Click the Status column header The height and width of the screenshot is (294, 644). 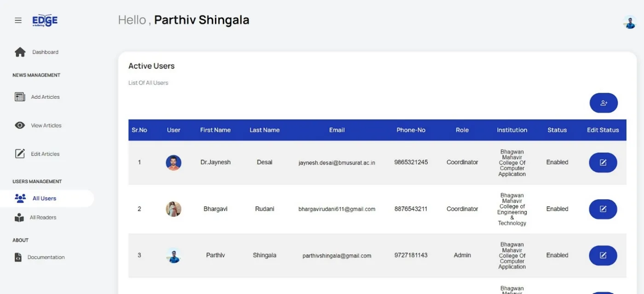[x=557, y=130]
